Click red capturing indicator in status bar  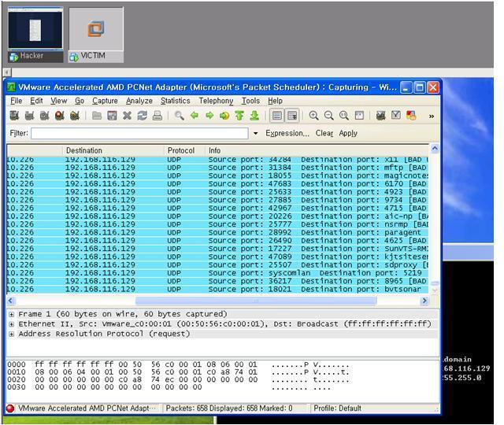(10, 408)
